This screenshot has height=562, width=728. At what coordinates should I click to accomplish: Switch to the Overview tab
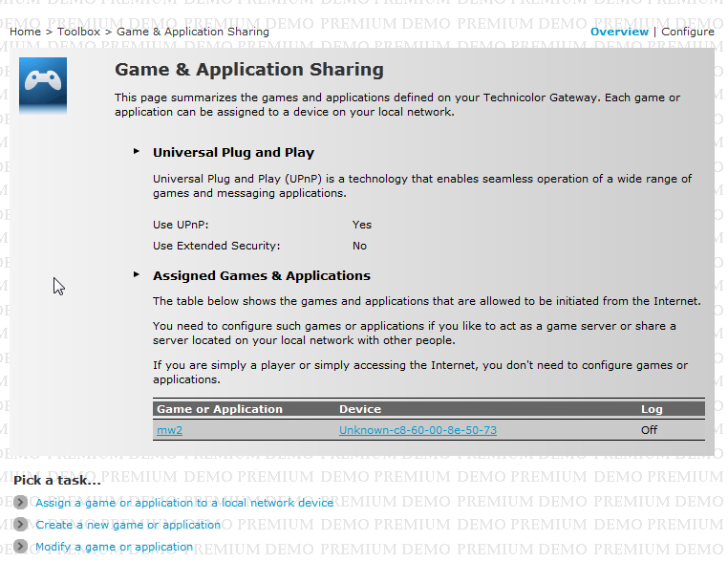pyautogui.click(x=619, y=32)
